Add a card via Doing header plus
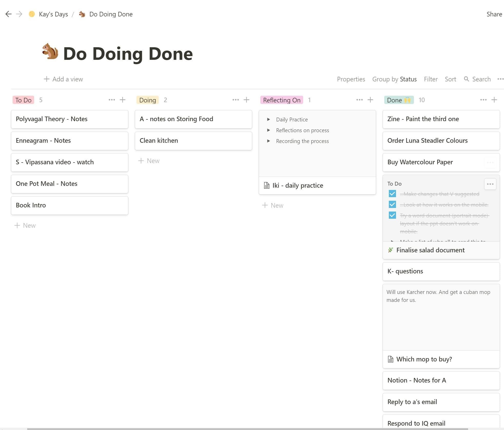The height and width of the screenshot is (430, 504). (x=246, y=100)
